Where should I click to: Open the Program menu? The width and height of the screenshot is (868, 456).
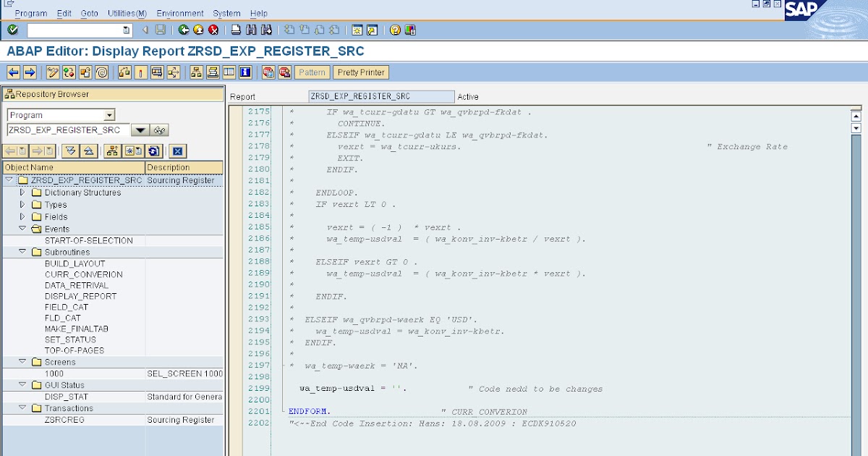click(31, 13)
